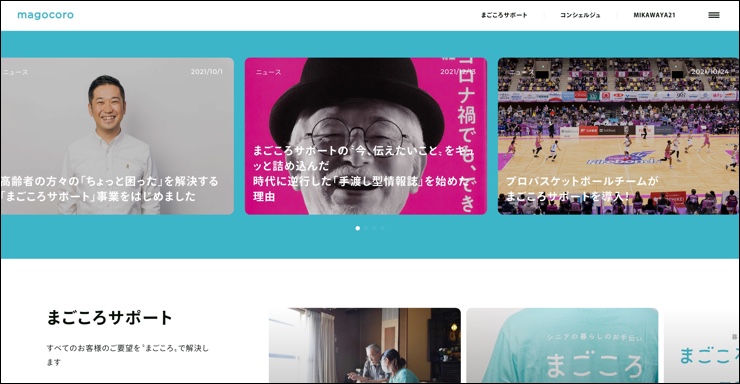
Task: Open the elderly care photo thumbnail
Action: coord(365,345)
